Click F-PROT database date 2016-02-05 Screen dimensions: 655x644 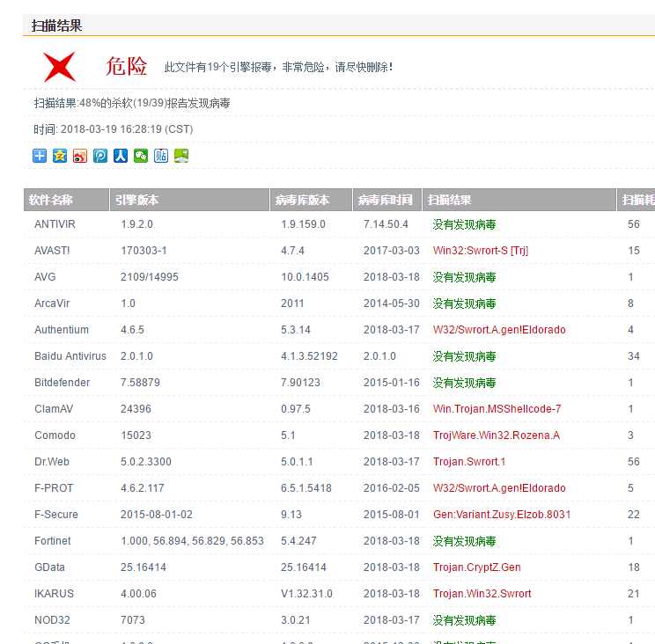click(x=392, y=488)
